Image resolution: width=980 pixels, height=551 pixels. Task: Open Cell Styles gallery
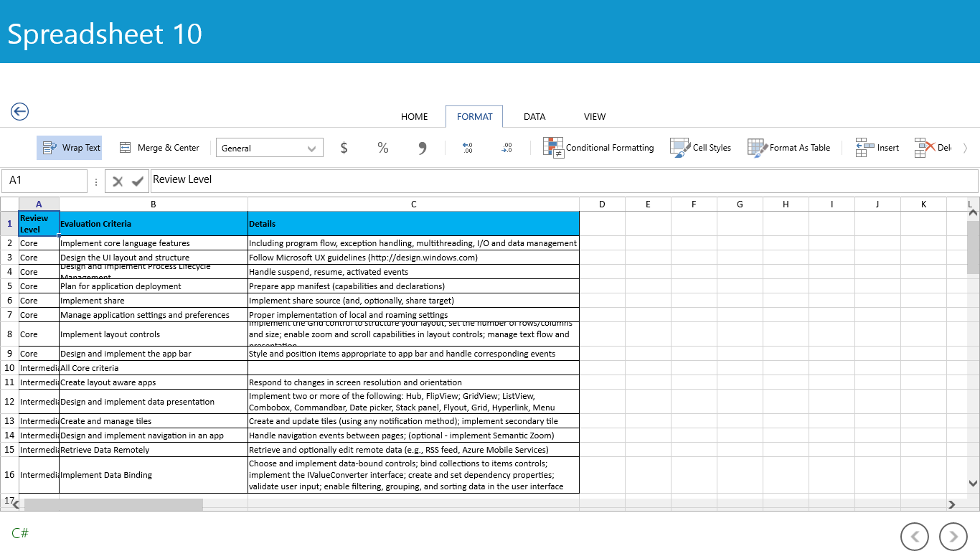coord(701,148)
